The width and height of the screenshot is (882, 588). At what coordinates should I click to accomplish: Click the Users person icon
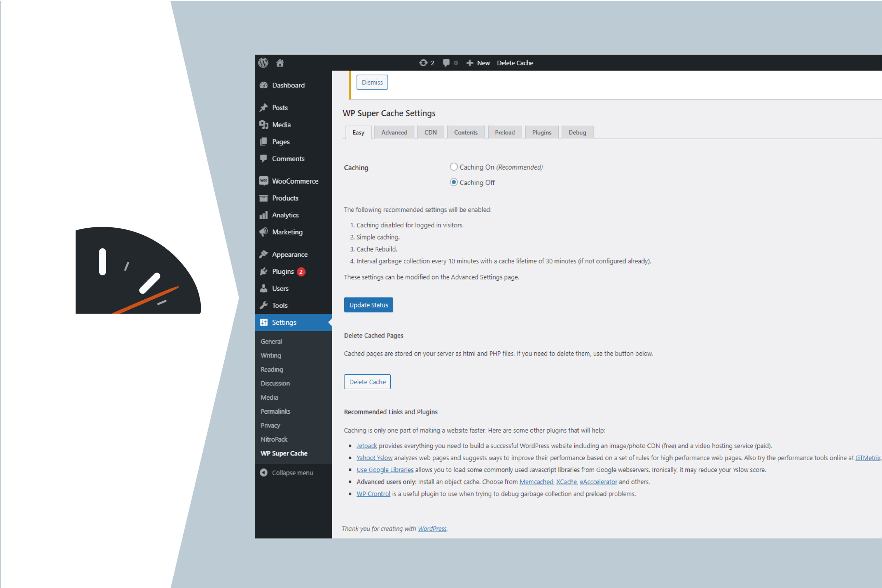point(264,288)
